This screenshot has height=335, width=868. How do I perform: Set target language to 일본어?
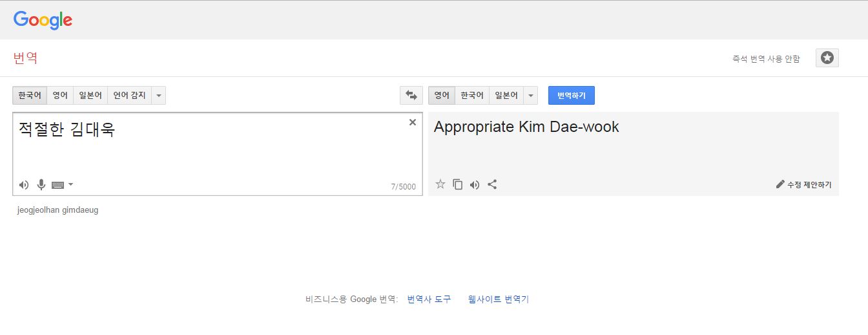[x=506, y=95]
